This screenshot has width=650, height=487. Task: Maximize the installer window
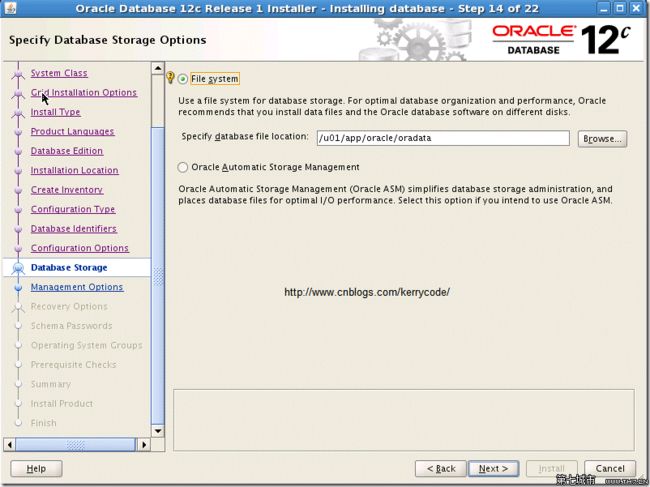point(620,8)
